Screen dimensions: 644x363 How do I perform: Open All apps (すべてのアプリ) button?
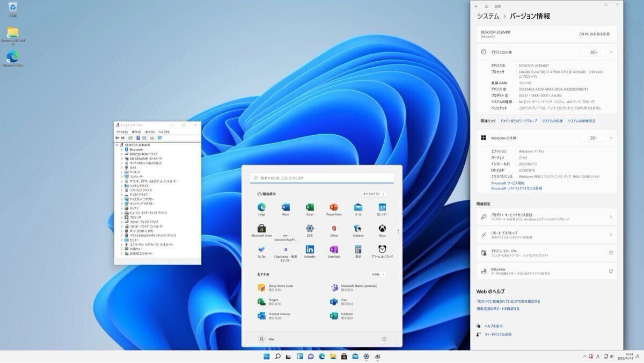[x=374, y=194]
